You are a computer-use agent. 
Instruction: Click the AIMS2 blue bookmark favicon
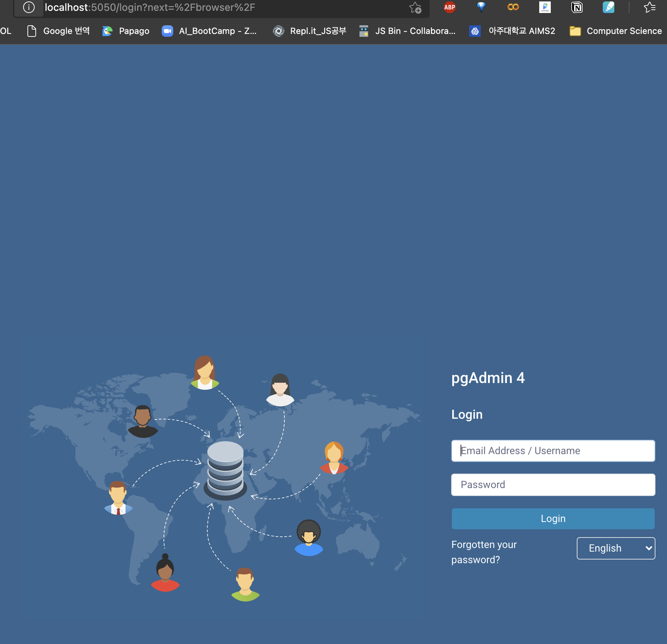tap(475, 31)
